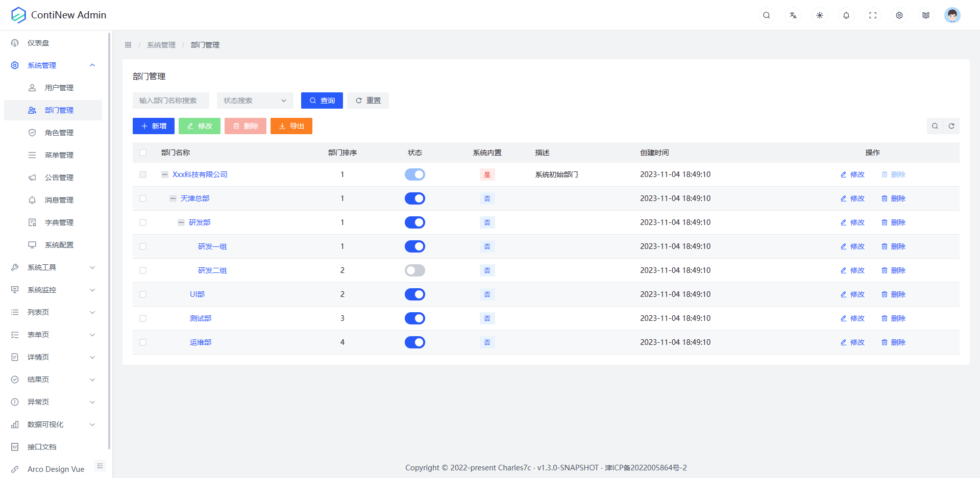Open the 状态搜索 dropdown
Viewport: 980px width, 478px height.
255,100
